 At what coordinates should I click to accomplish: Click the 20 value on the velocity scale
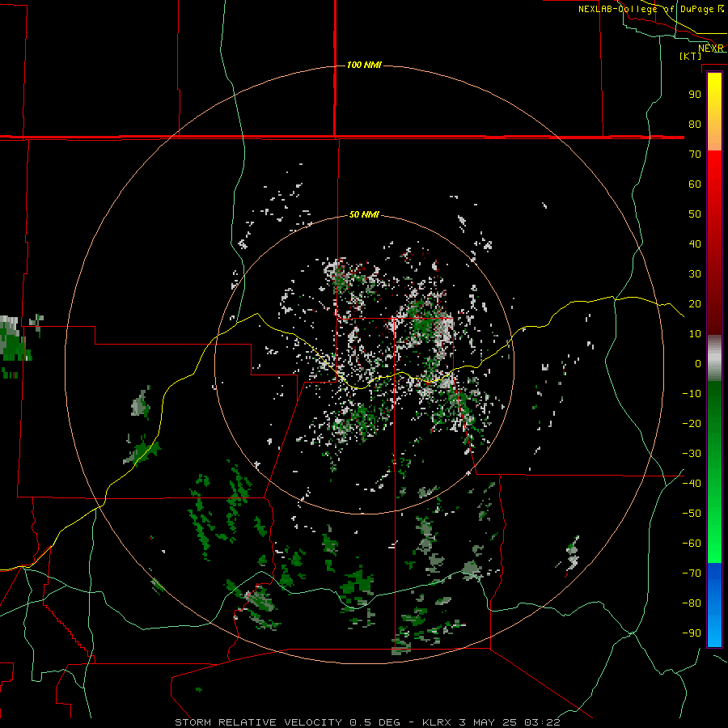click(x=695, y=303)
